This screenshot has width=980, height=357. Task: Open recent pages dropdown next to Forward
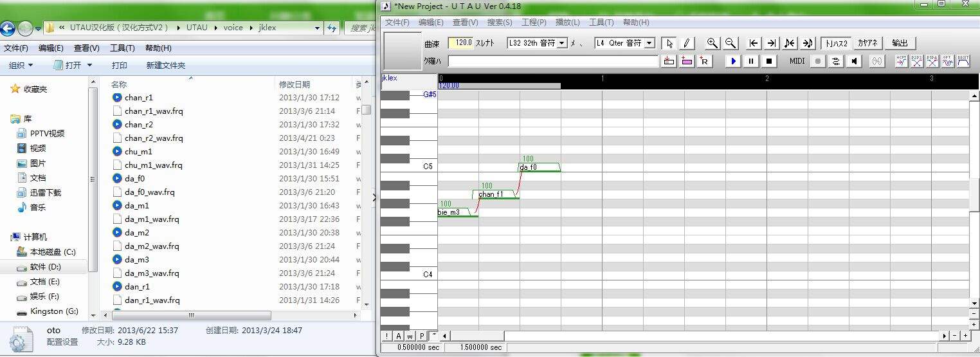(x=38, y=28)
